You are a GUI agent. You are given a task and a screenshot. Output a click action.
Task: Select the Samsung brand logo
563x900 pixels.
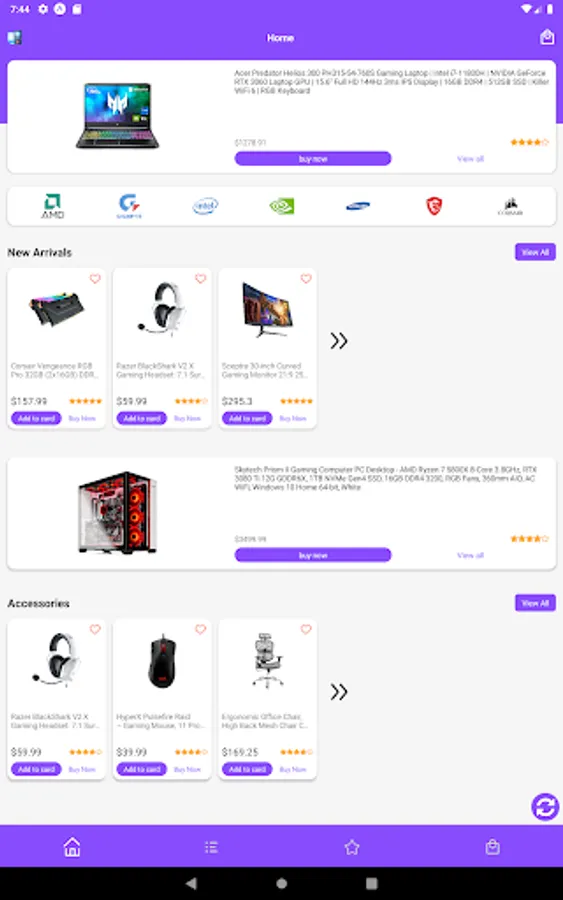click(358, 205)
